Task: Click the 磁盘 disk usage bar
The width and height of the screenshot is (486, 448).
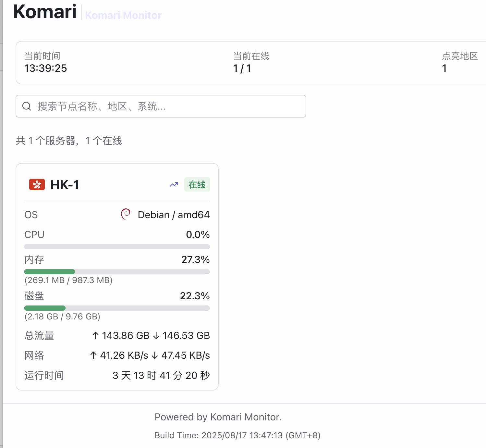Action: click(117, 308)
